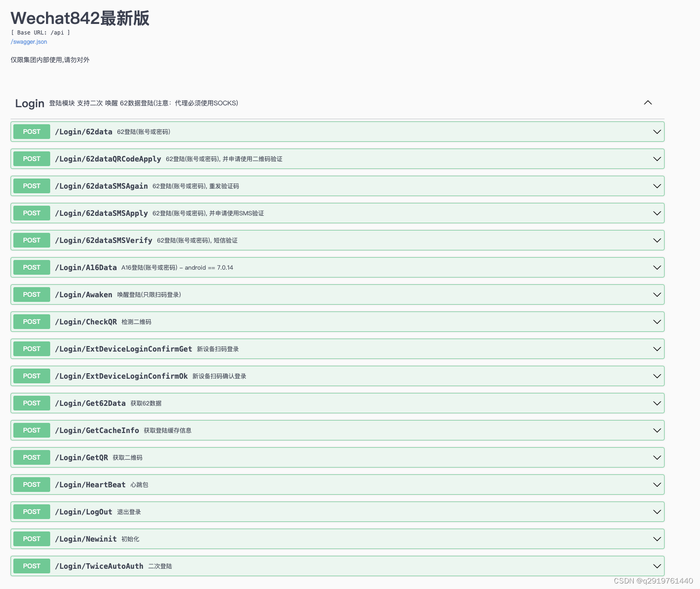Click POST badge of /Login/TwiceAutoAuth

[32, 566]
